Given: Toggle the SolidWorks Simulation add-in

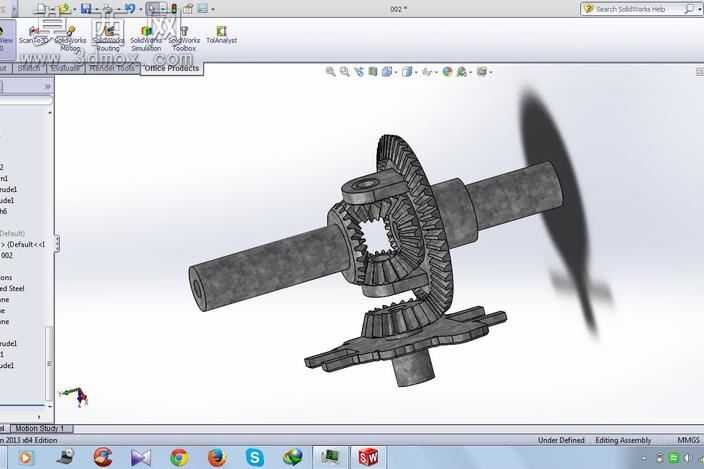Looking at the screenshot, I should coord(146,38).
